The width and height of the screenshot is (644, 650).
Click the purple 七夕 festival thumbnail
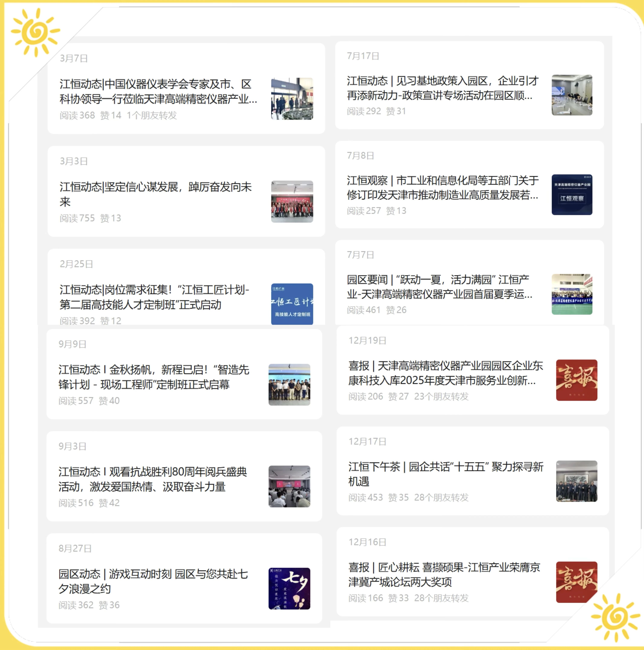tap(289, 588)
